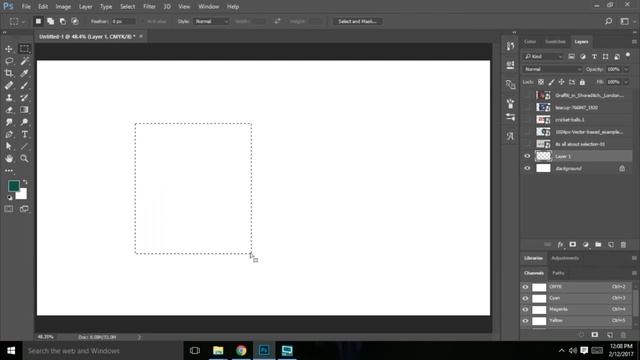Click the Select and Mask button
Viewport: 640px width, 360px height.
coord(357,21)
